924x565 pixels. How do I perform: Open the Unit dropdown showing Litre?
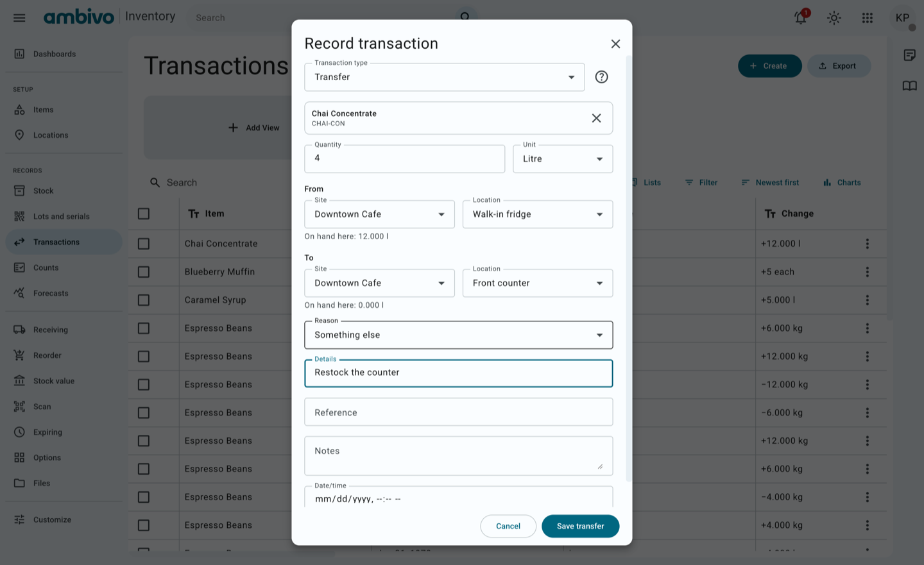click(563, 159)
